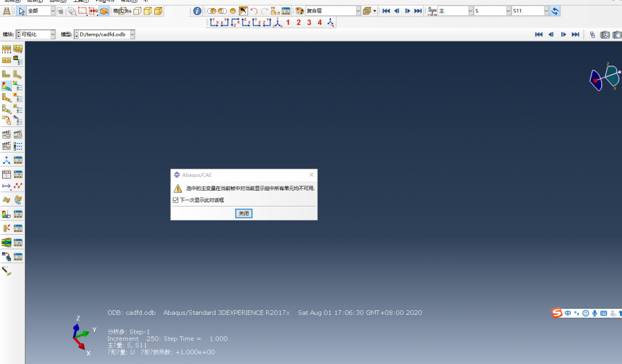This screenshot has height=364, width=622.
Task: Click the Plot Contours on Deformed Shape icon
Action: [x=6, y=86]
